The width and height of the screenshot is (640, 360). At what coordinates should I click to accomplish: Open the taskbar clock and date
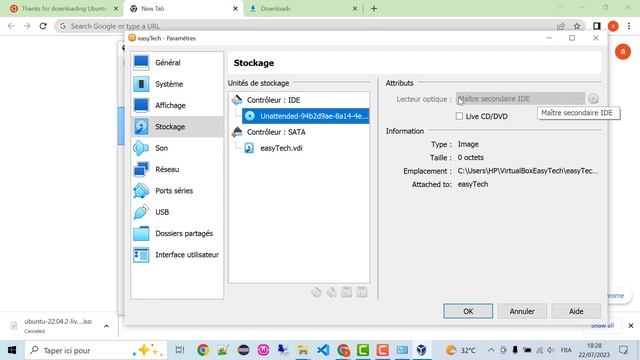594,350
